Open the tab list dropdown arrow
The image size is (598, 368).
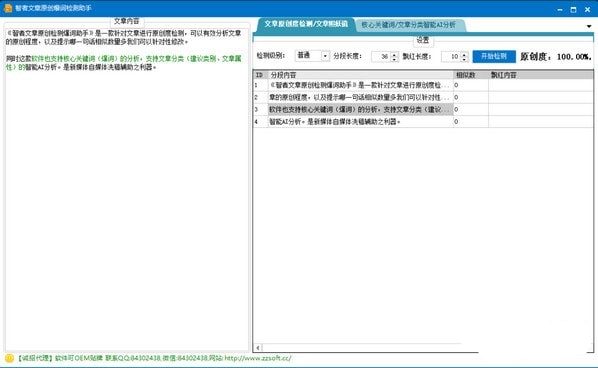(x=589, y=26)
